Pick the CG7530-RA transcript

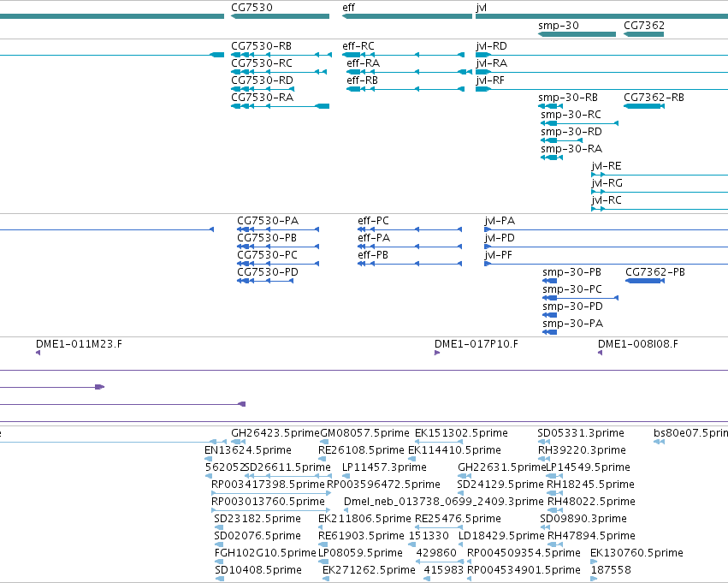click(x=280, y=106)
